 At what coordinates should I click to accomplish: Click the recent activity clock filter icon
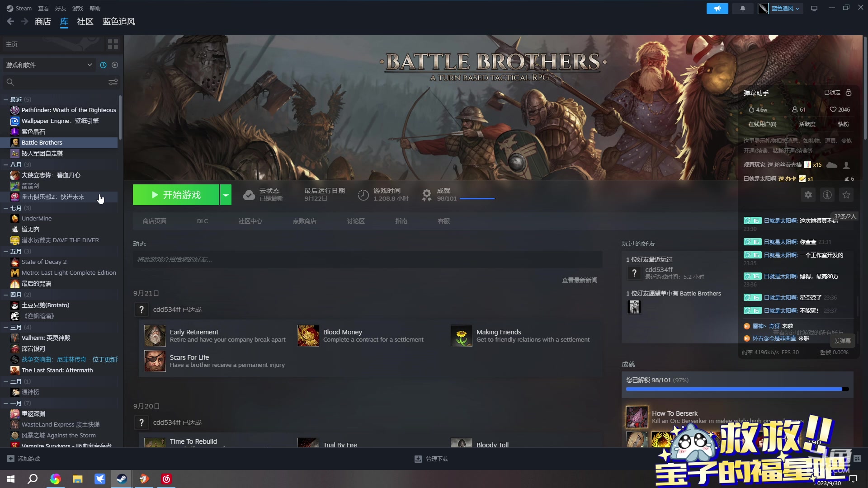pyautogui.click(x=103, y=65)
